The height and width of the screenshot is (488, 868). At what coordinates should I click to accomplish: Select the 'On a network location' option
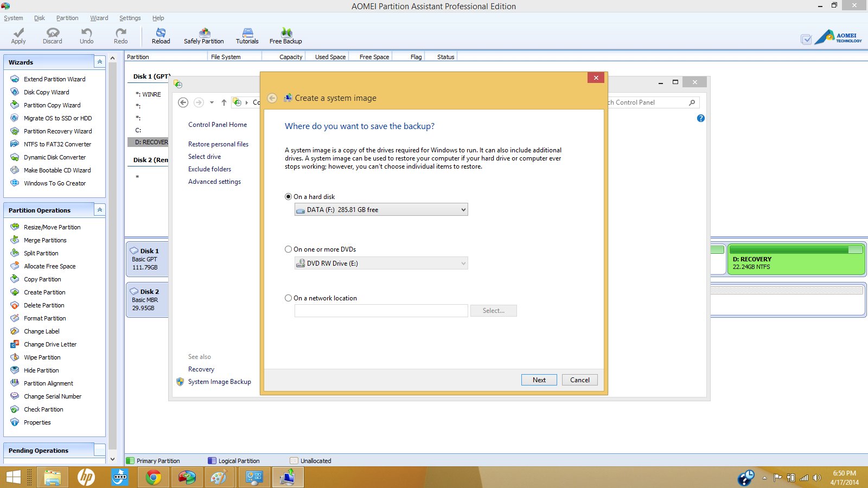288,298
